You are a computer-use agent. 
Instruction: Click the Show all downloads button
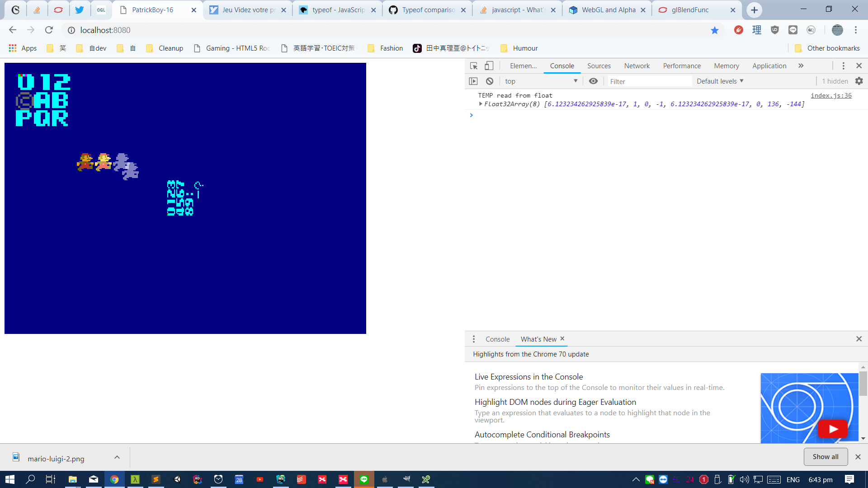click(x=825, y=457)
